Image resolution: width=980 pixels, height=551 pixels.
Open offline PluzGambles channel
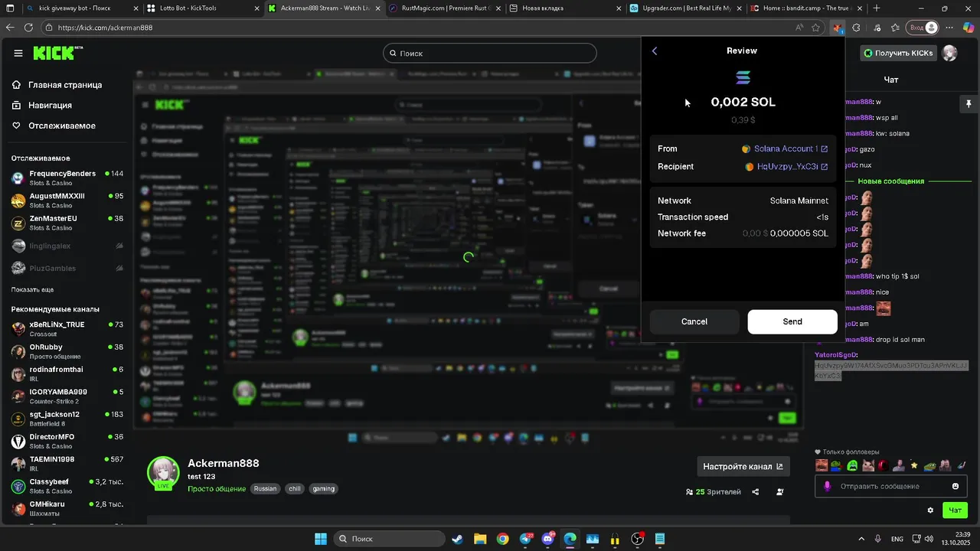[x=67, y=269]
